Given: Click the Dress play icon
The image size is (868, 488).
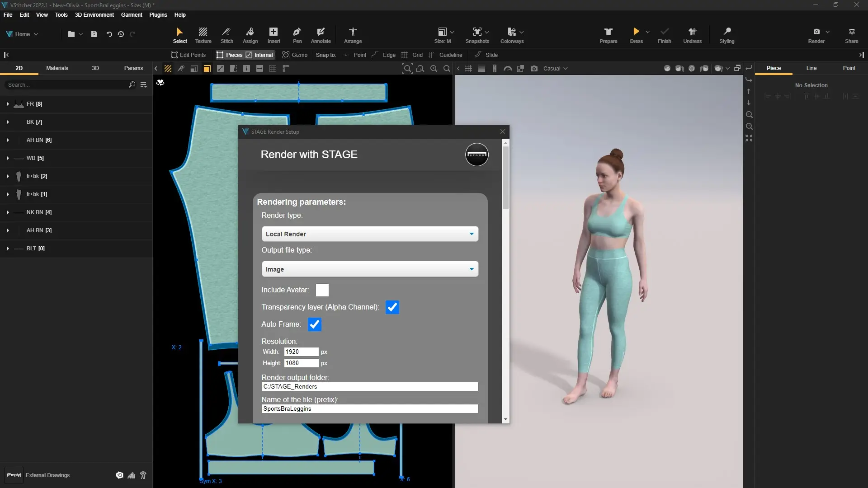Looking at the screenshot, I should (x=636, y=32).
